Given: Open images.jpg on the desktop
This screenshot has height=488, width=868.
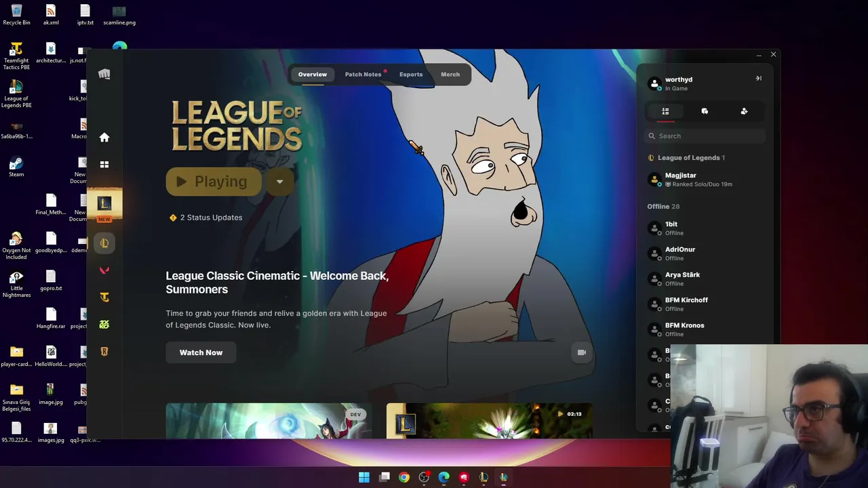Looking at the screenshot, I should tap(51, 432).
